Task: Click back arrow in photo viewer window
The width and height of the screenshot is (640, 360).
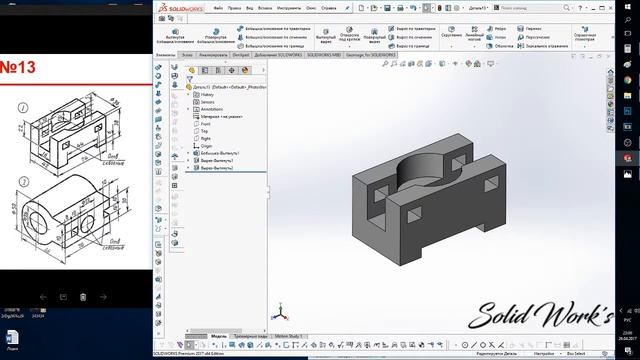Action: (43, 297)
